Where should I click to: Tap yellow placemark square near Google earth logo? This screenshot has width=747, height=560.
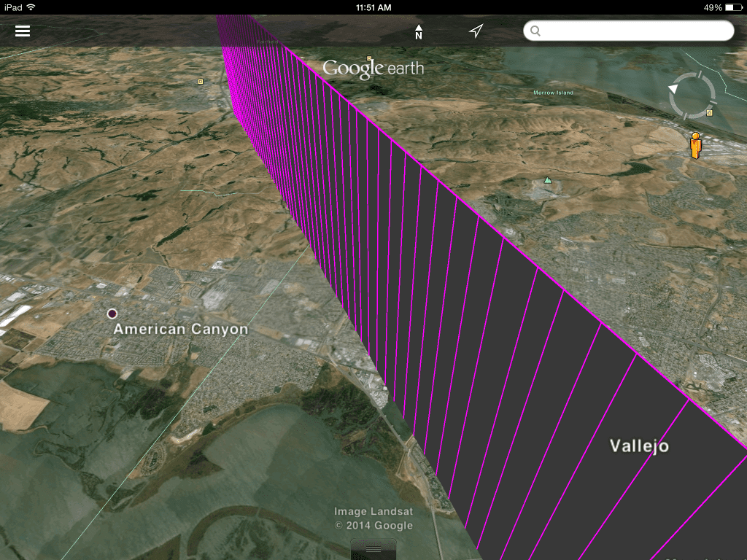pyautogui.click(x=369, y=58)
